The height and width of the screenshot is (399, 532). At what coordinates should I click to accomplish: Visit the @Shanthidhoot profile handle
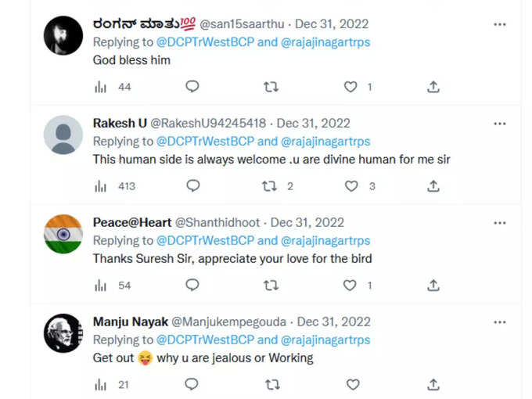(x=217, y=222)
